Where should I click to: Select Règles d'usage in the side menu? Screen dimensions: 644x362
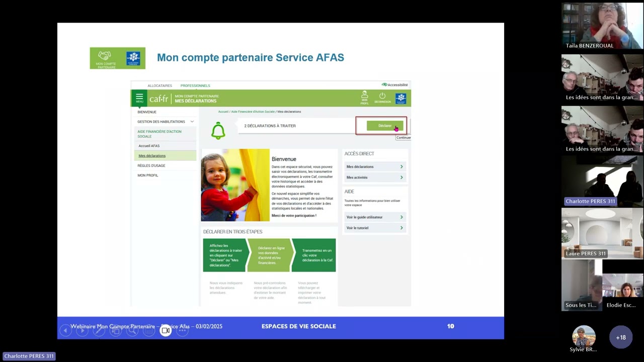pyautogui.click(x=151, y=165)
